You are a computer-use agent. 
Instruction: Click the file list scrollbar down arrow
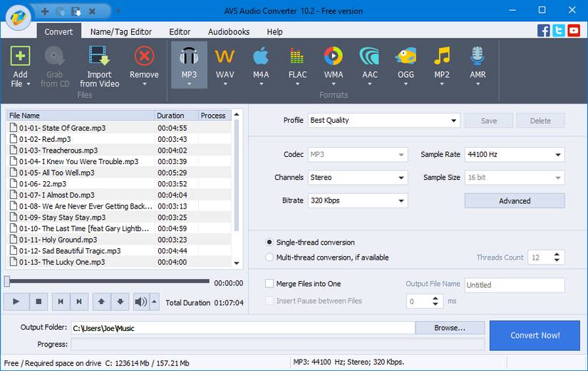237,263
